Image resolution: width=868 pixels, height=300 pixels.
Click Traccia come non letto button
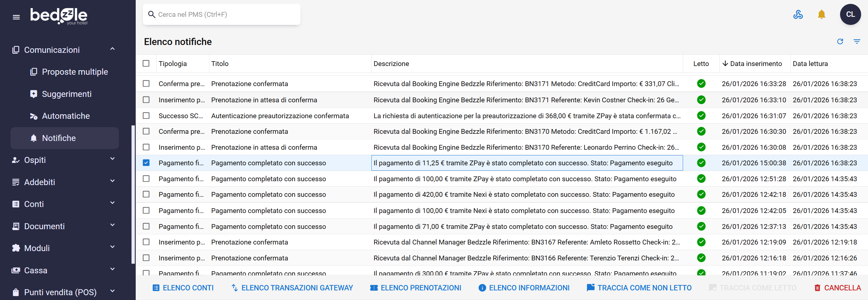639,288
